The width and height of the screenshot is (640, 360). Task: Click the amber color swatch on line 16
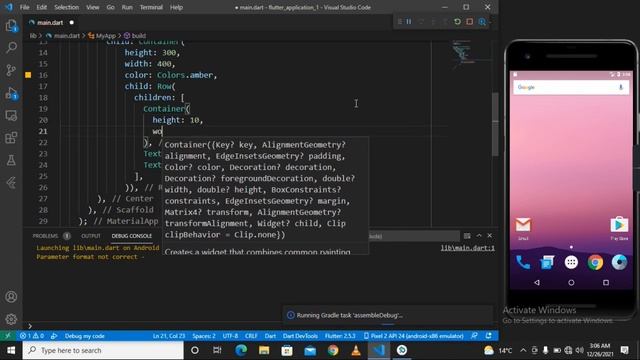tap(28, 75)
